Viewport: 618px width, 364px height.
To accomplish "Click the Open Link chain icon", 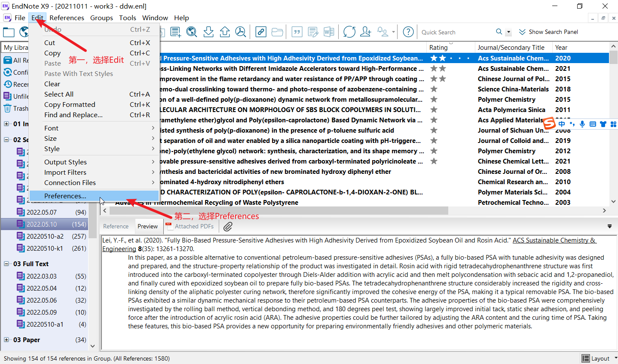I will (261, 32).
